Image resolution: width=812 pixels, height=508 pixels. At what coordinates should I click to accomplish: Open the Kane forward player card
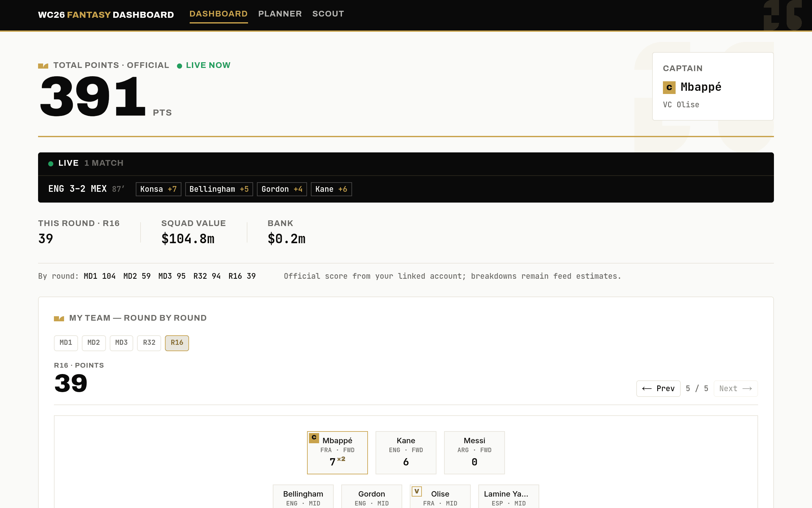tap(406, 452)
